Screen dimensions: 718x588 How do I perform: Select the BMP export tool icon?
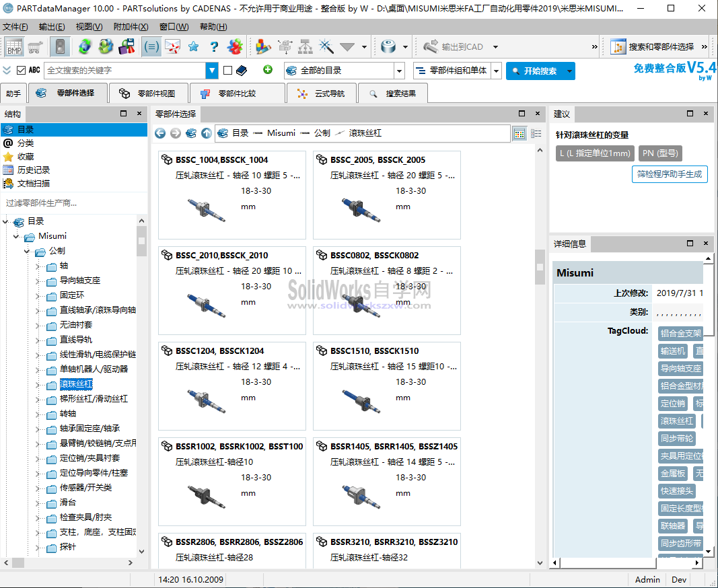(x=13, y=47)
